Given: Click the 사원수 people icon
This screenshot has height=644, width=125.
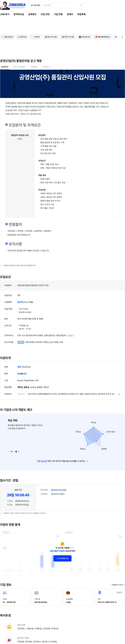Looking at the screenshot, I should (x=5, y=592).
